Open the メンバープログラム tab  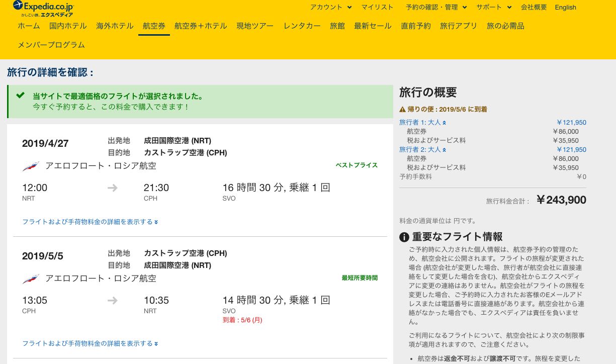point(51,45)
